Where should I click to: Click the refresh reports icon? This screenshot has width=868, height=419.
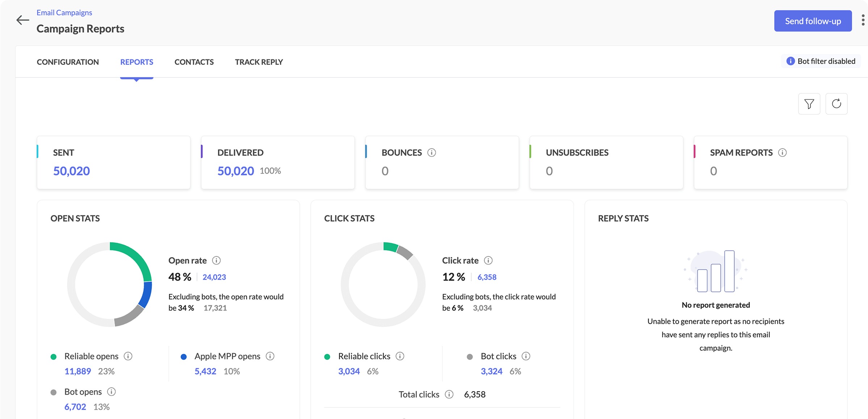click(836, 104)
